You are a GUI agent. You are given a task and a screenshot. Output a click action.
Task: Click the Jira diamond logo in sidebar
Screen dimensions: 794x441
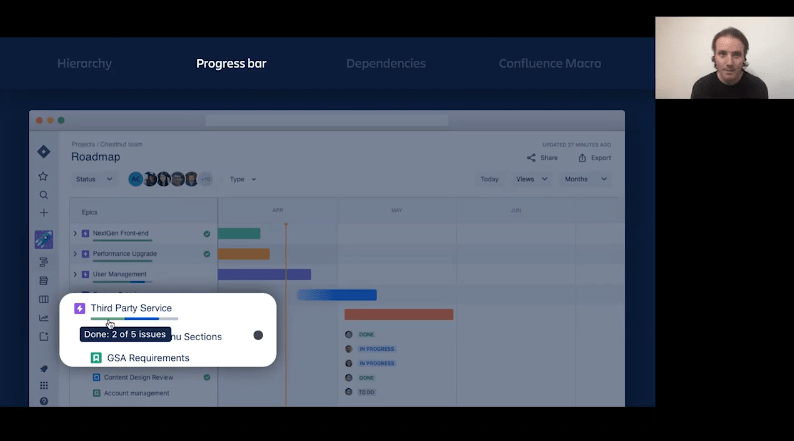pos(43,152)
